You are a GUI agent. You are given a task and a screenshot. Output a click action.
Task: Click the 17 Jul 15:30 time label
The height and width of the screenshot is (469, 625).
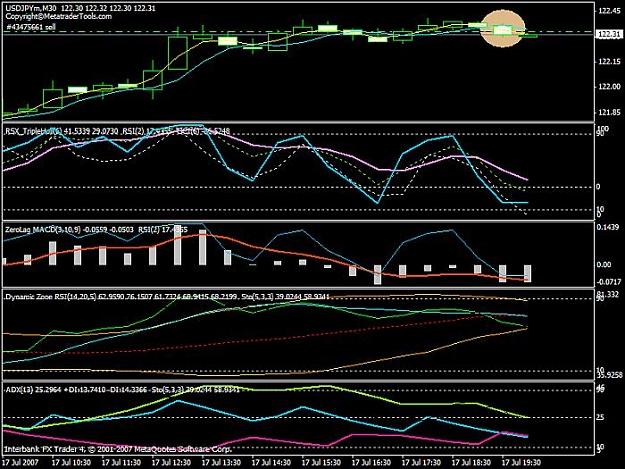click(321, 463)
